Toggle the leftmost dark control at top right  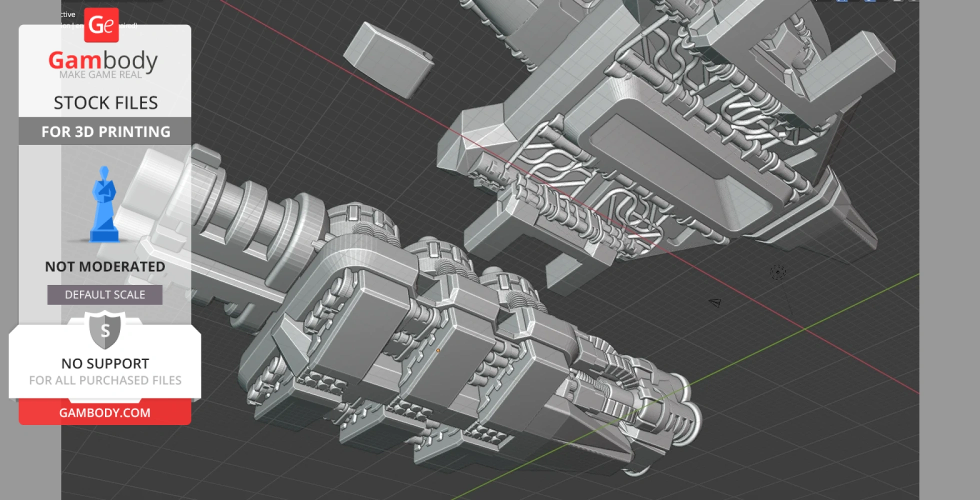pos(822,2)
